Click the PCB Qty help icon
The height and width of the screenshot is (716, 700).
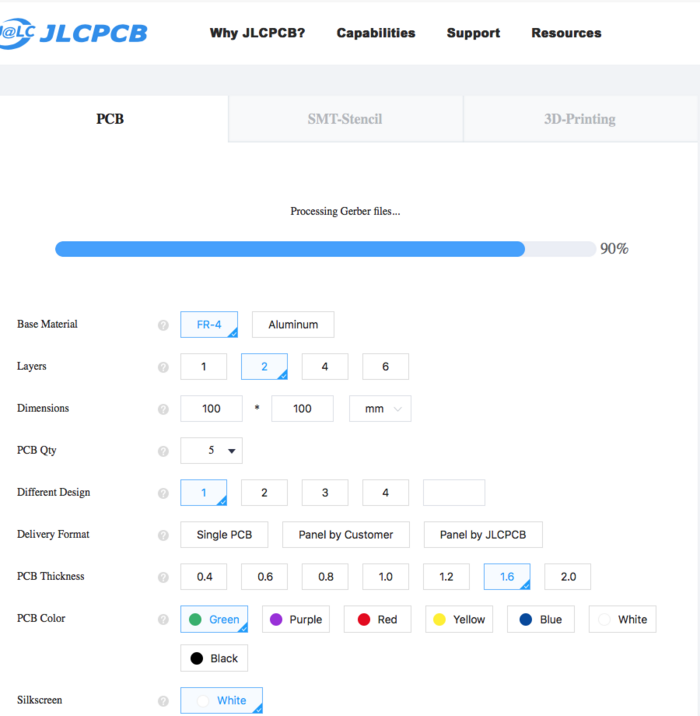pos(163,451)
